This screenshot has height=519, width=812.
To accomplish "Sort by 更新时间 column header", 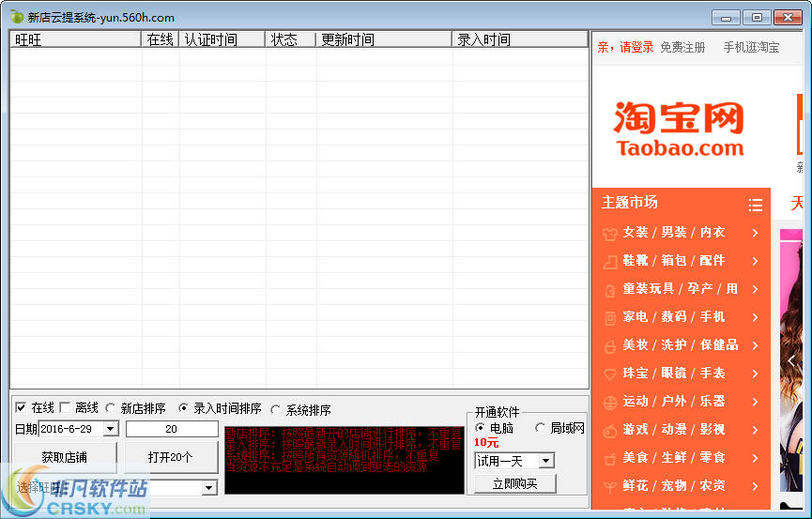I will coord(384,39).
